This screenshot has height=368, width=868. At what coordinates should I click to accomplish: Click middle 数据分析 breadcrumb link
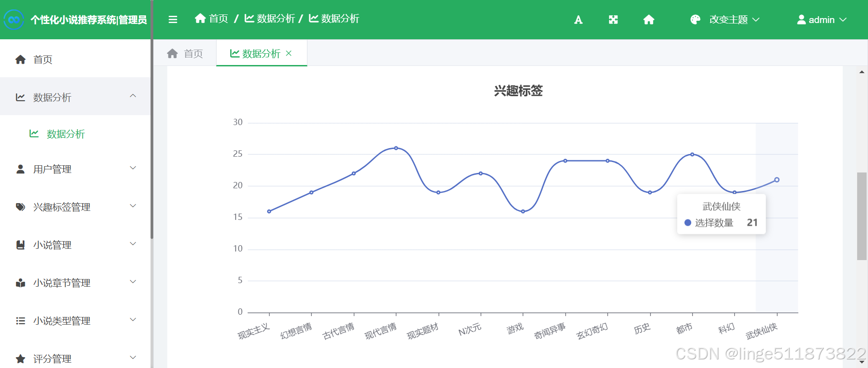(276, 19)
